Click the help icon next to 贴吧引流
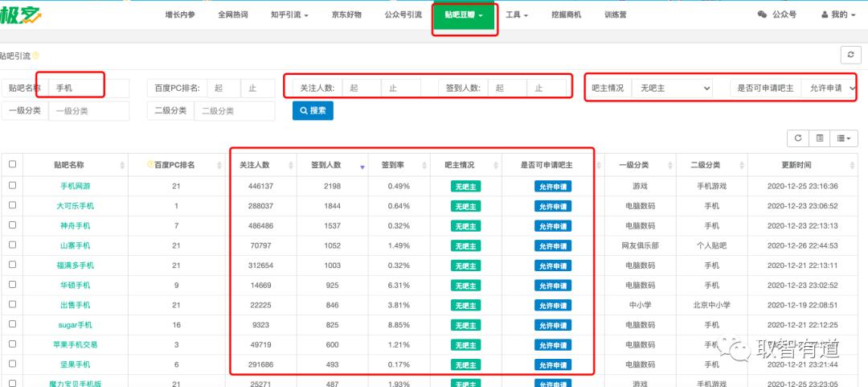Image resolution: width=868 pixels, height=387 pixels. tap(35, 56)
